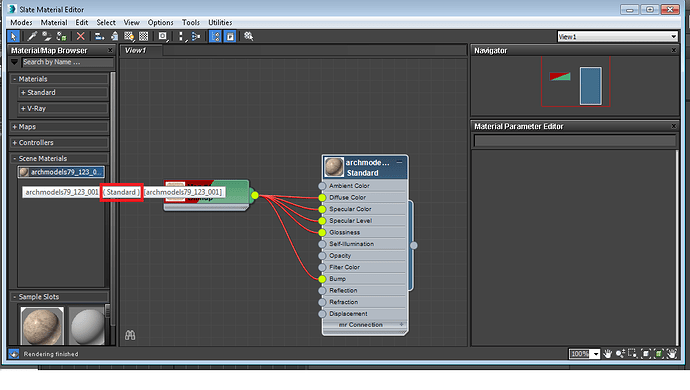Collapse the archmodels Standard node

tap(400, 162)
